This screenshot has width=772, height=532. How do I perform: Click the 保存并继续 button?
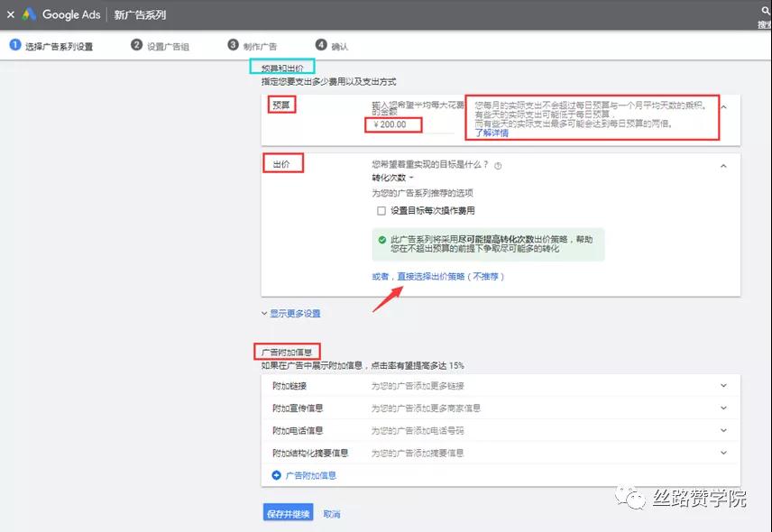click(288, 514)
